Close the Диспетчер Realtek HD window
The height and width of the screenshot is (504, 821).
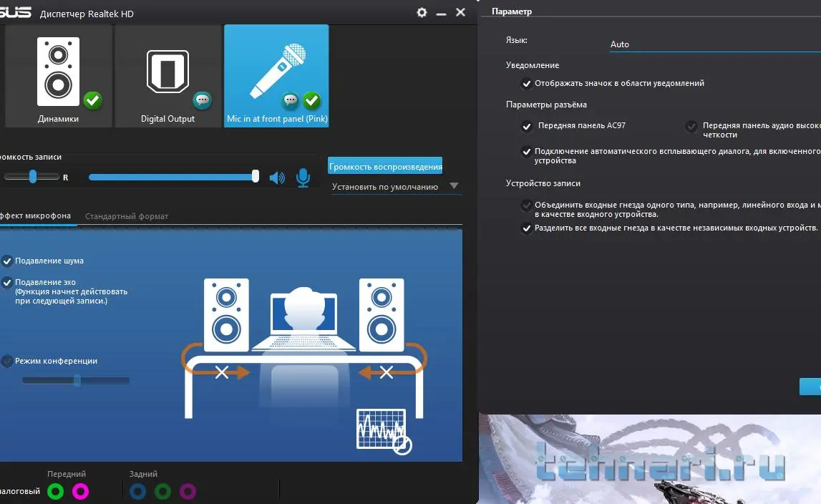pyautogui.click(x=460, y=12)
